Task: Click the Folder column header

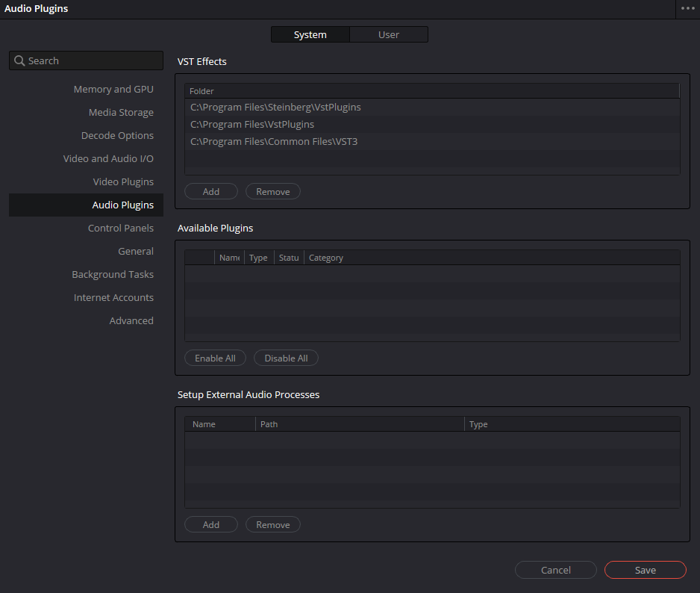Action: [x=432, y=91]
